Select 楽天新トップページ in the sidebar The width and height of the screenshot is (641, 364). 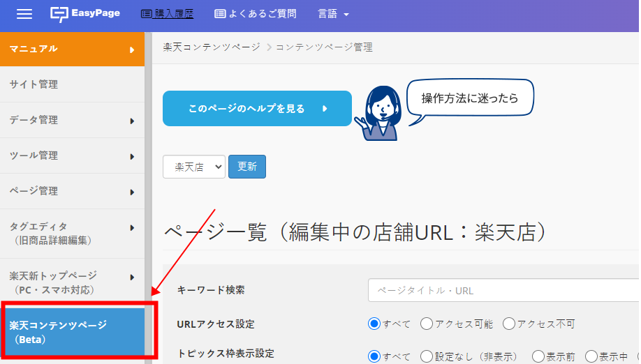(x=73, y=283)
